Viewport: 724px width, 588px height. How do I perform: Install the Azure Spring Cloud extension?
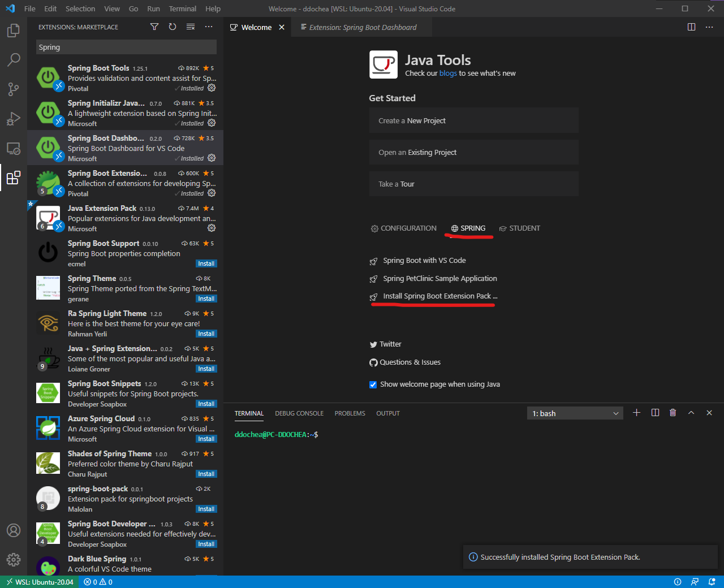[x=206, y=439]
